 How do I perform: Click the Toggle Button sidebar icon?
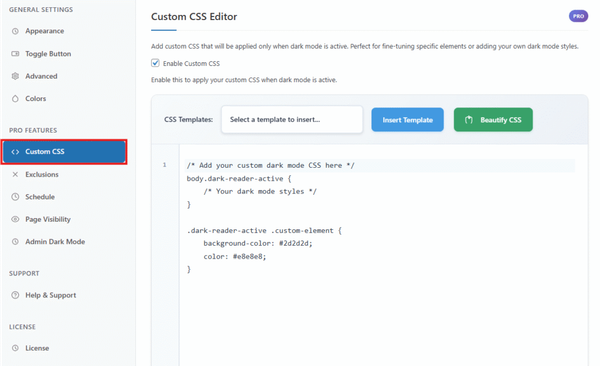click(x=15, y=54)
